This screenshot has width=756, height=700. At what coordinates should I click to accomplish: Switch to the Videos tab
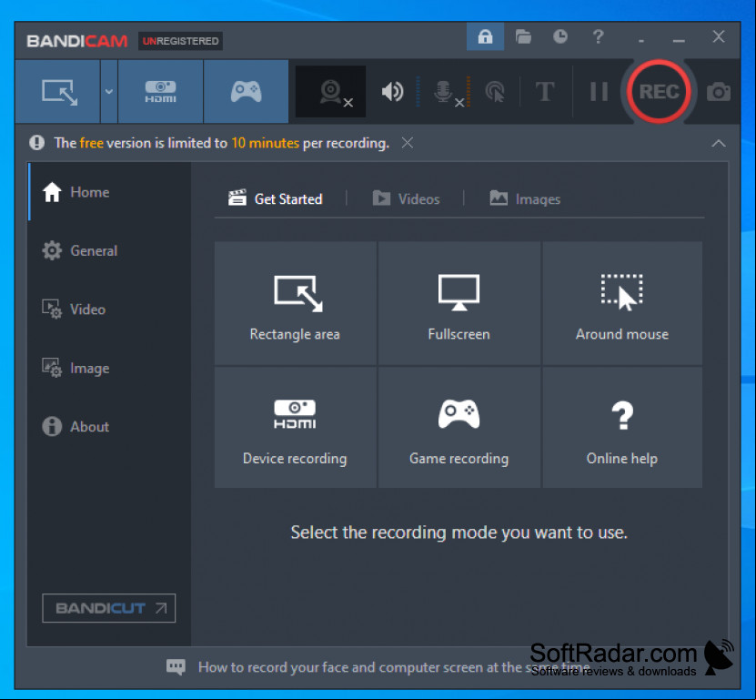pos(406,198)
